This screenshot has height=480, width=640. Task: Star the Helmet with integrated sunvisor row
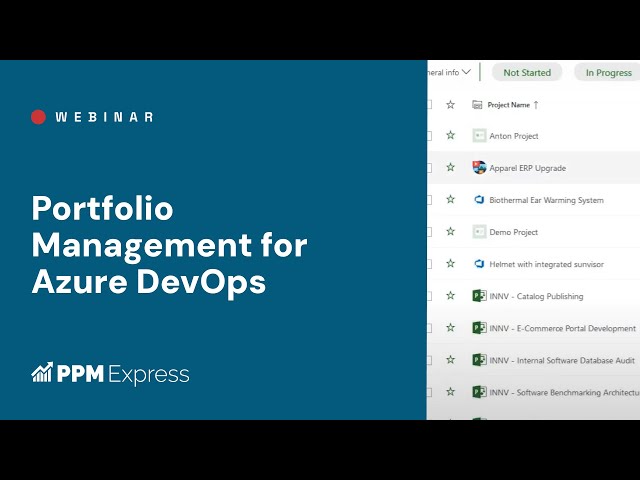coord(450,263)
